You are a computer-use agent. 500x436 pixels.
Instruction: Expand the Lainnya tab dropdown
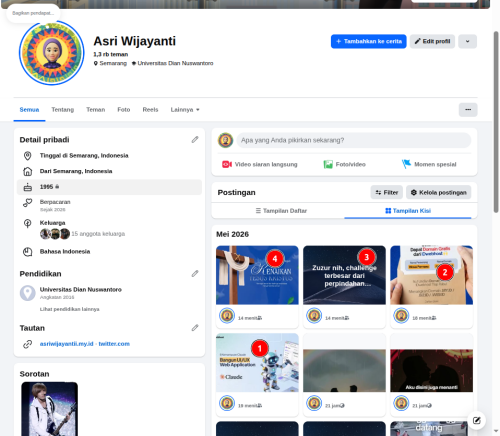click(x=185, y=110)
